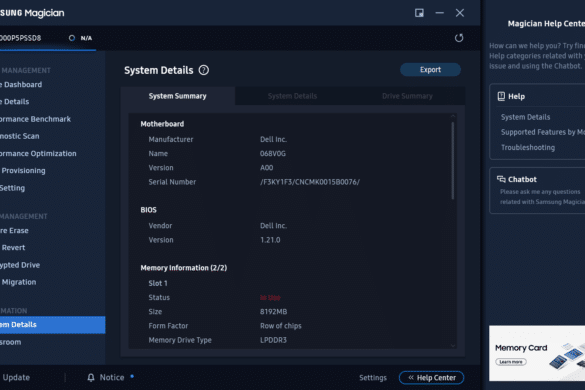The width and height of the screenshot is (585, 390).
Task: Click the Help book icon
Action: (501, 96)
